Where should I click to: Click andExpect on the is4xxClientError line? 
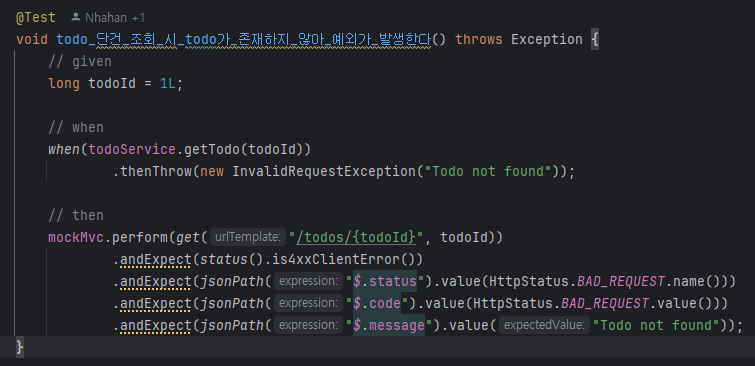(156, 260)
